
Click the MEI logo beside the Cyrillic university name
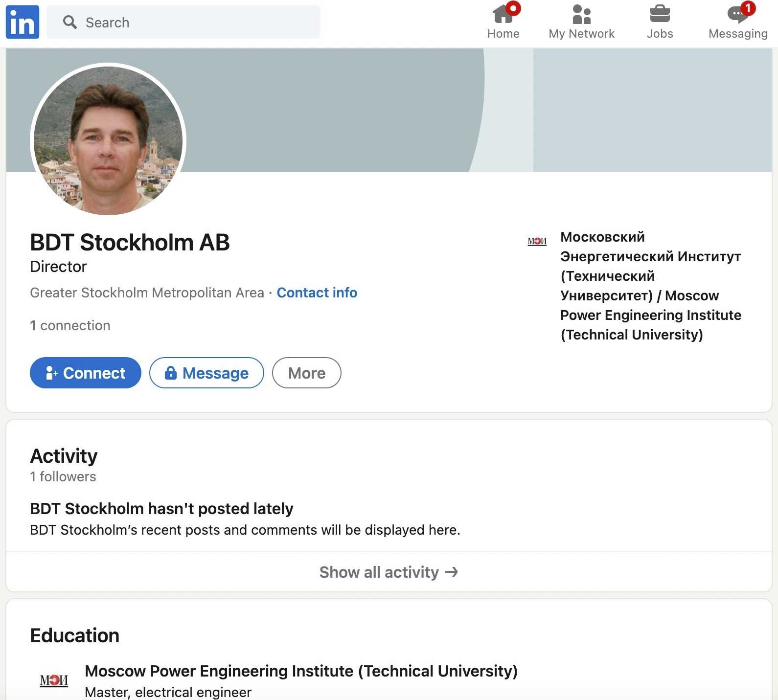[537, 241]
